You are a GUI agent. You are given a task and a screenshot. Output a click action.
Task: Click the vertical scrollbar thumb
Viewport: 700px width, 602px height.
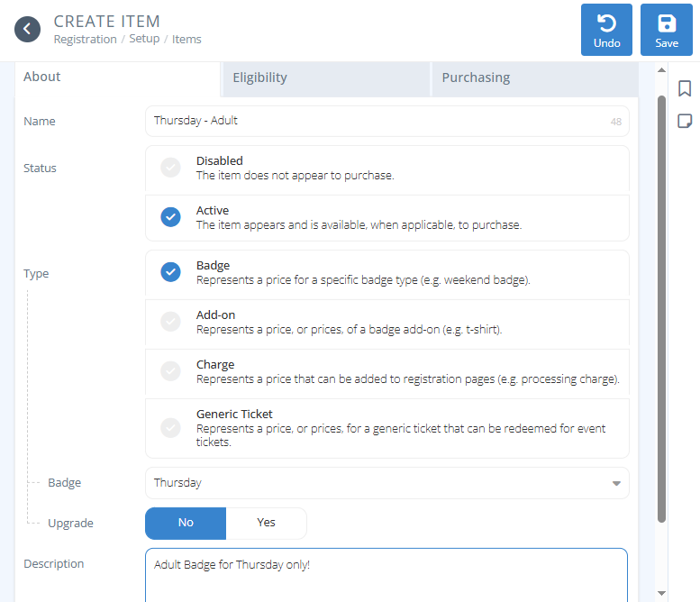[661, 309]
